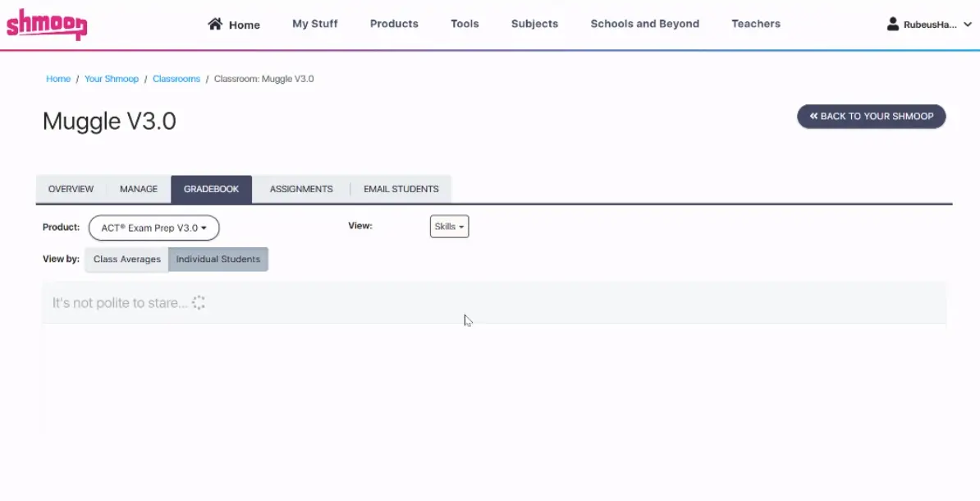Click the Home house icon
The width and height of the screenshot is (980, 501).
click(215, 24)
